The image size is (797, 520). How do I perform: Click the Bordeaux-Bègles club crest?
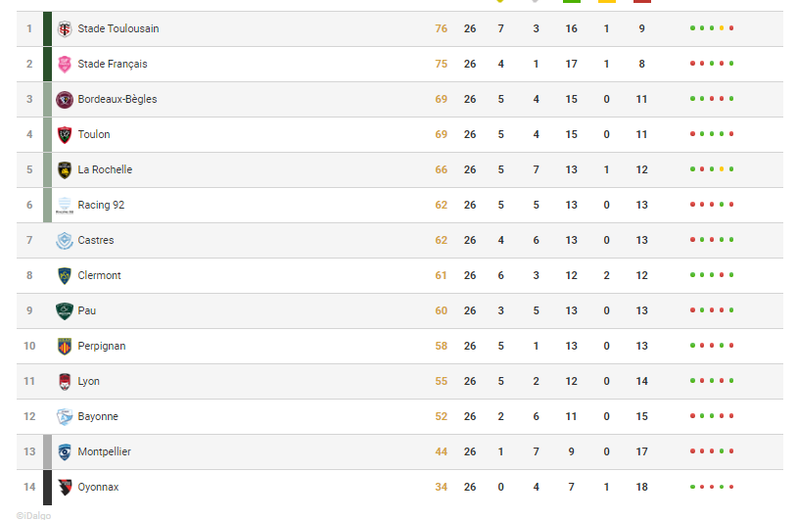point(65,99)
